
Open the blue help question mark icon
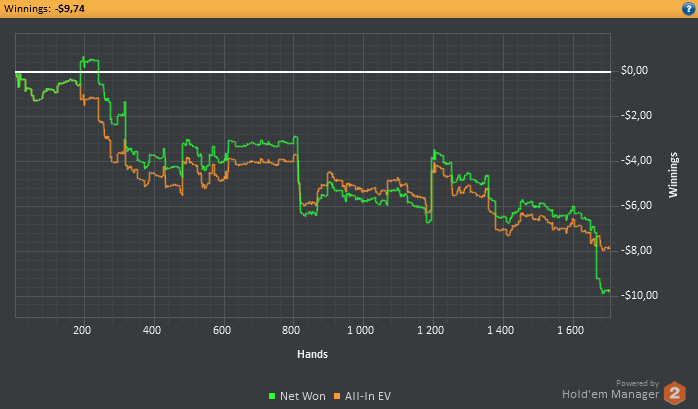[688, 8]
